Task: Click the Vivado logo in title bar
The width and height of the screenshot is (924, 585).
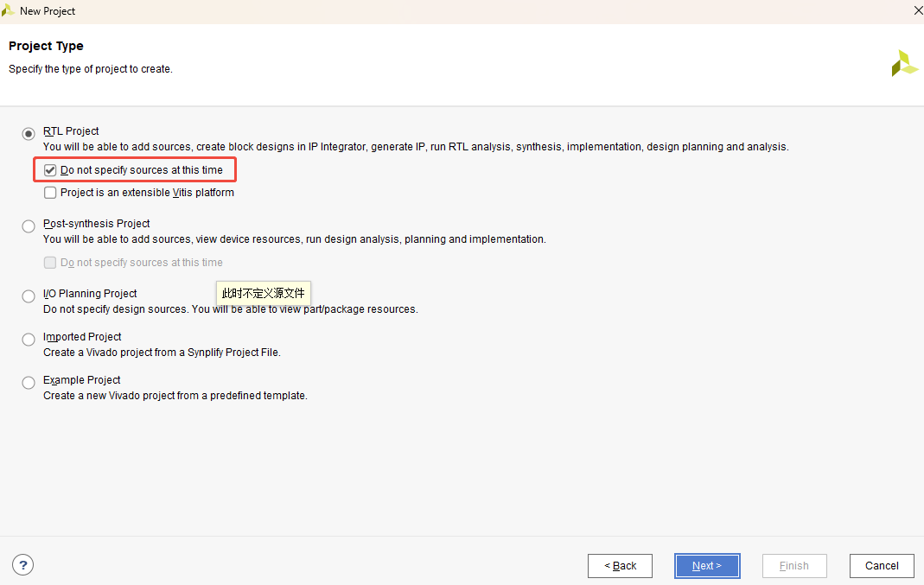Action: (x=8, y=10)
